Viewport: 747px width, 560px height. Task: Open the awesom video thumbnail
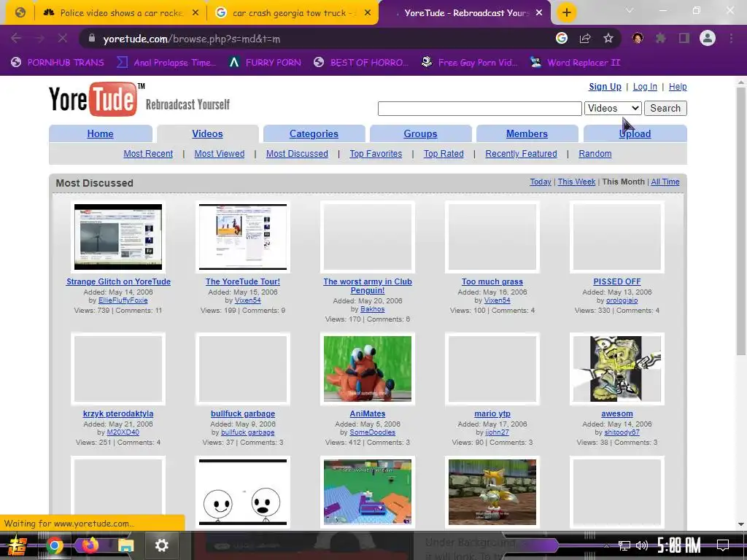tap(617, 368)
